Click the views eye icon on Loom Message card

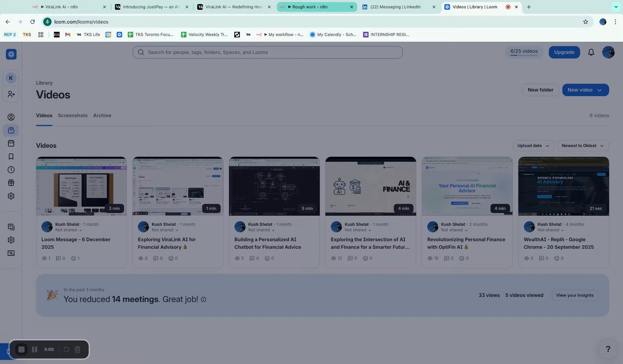point(44,258)
